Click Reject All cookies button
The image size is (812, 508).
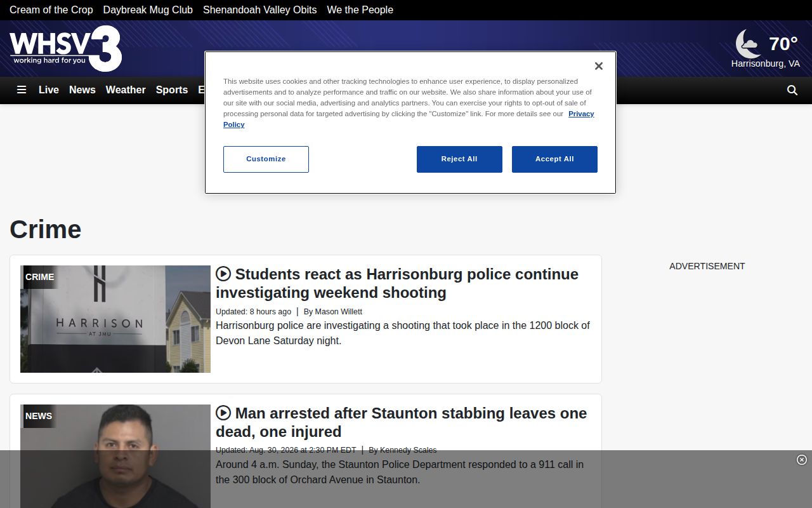tap(459, 159)
